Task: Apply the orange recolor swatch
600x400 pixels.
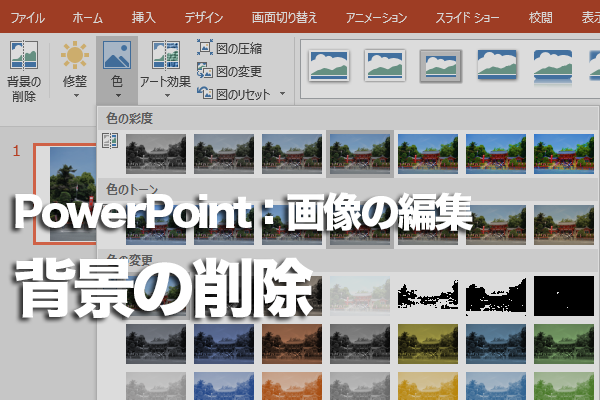Action: 292,345
